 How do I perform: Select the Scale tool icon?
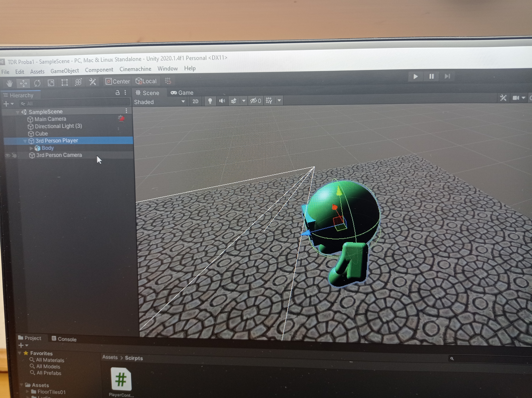(x=51, y=83)
